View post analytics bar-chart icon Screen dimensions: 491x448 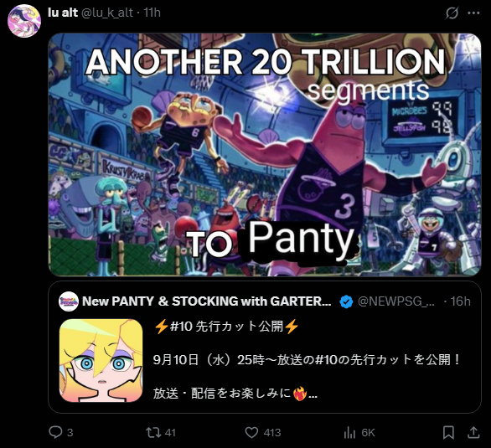pyautogui.click(x=349, y=432)
